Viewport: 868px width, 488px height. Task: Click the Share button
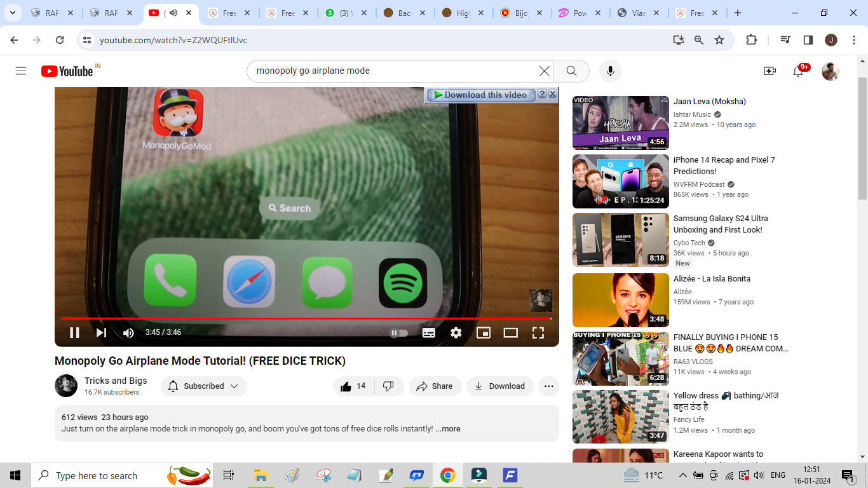point(435,386)
